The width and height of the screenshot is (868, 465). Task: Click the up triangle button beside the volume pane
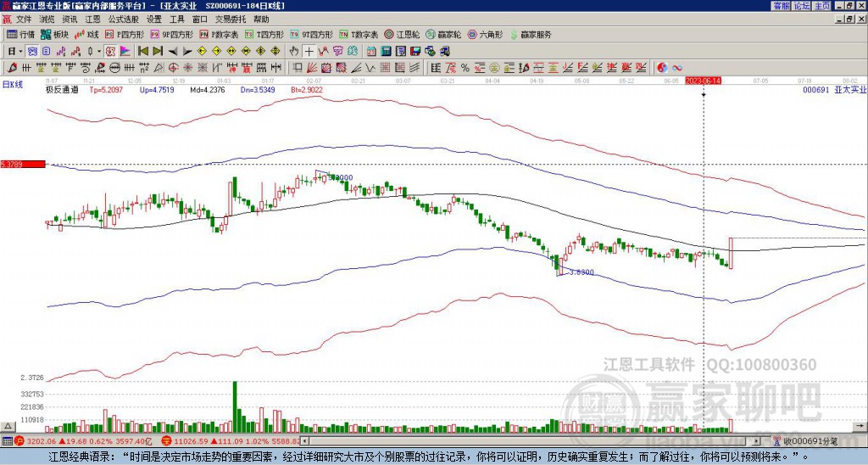[x=8, y=426]
